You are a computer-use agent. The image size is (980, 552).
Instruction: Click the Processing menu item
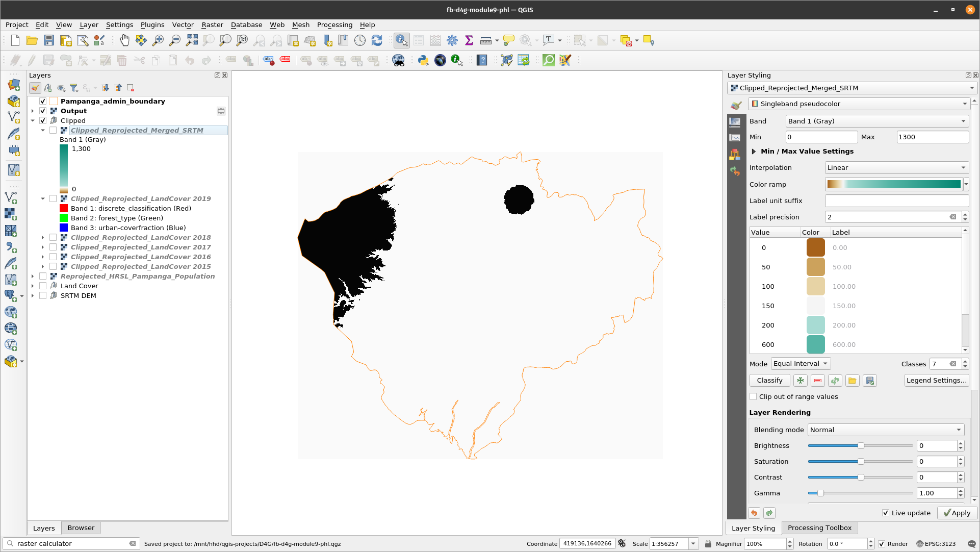click(x=334, y=25)
